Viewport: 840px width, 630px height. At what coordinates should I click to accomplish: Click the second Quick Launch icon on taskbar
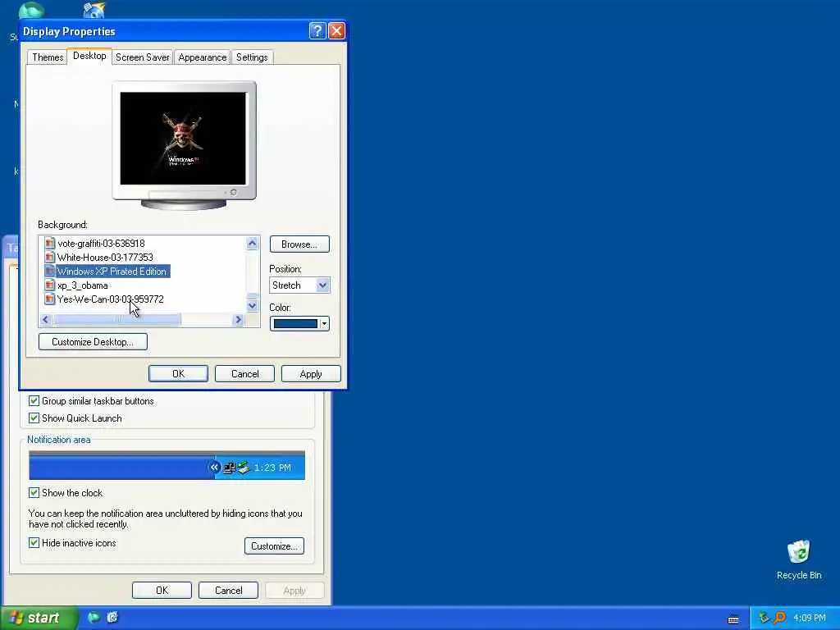tap(112, 618)
